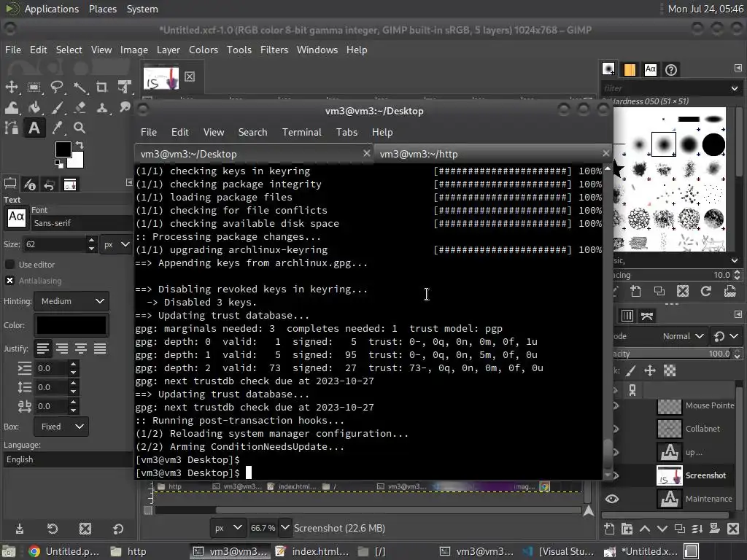Open the zoom level dropdown at 66.7 %
The image size is (747, 560).
pos(285,528)
